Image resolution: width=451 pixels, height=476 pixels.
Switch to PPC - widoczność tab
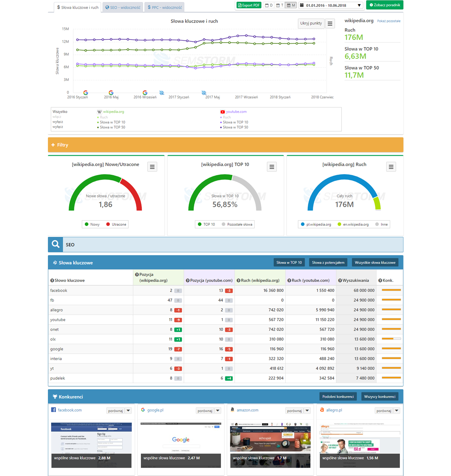[x=165, y=7]
